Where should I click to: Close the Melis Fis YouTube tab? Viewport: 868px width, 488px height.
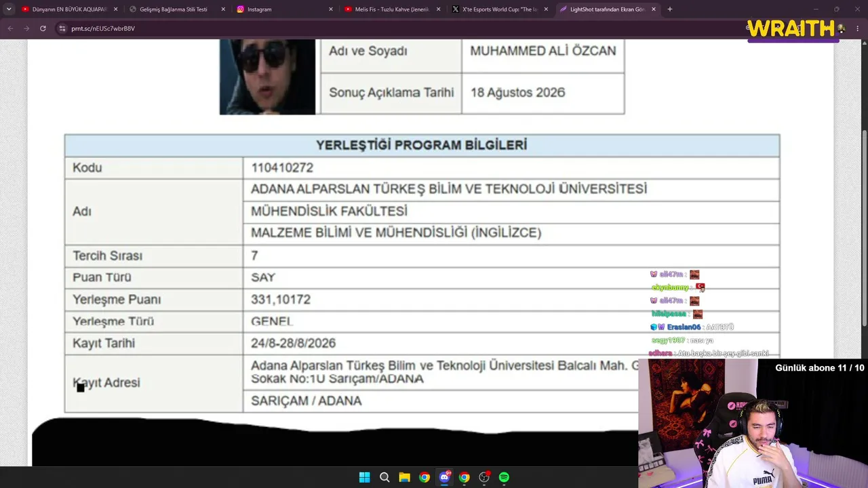point(438,9)
